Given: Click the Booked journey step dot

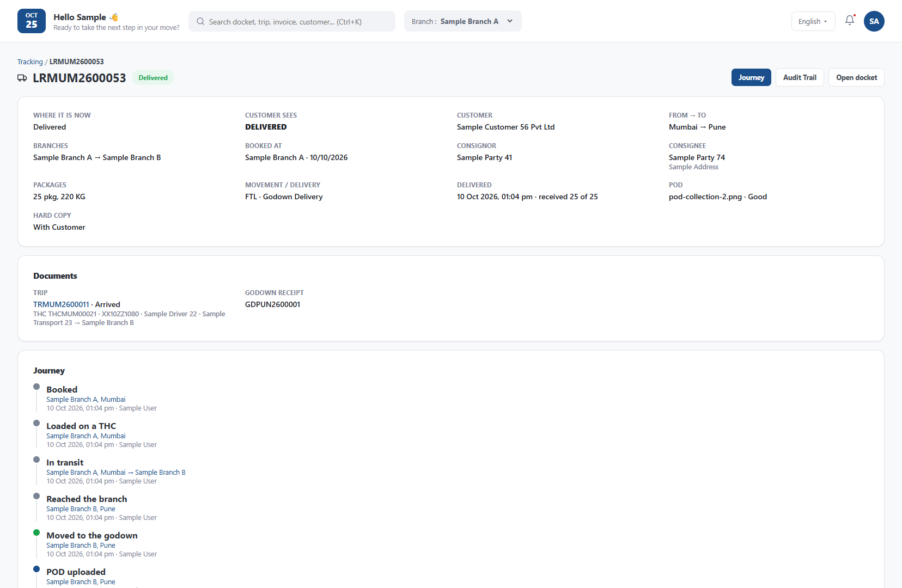Looking at the screenshot, I should click(x=36, y=387).
